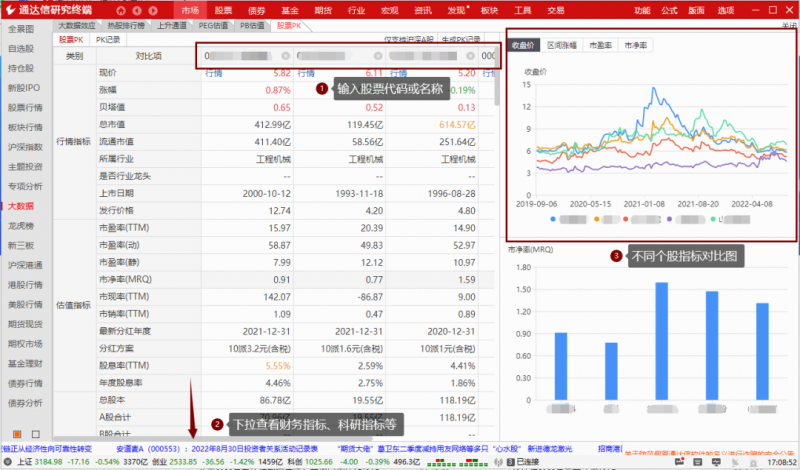Open the message icon with red dot in status bar
The height and width of the screenshot is (470, 800).
[x=679, y=462]
